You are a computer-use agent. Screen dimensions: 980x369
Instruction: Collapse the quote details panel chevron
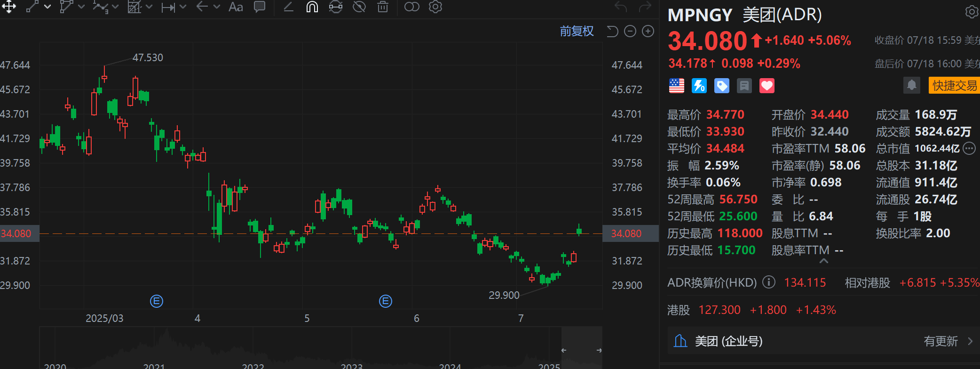823,261
